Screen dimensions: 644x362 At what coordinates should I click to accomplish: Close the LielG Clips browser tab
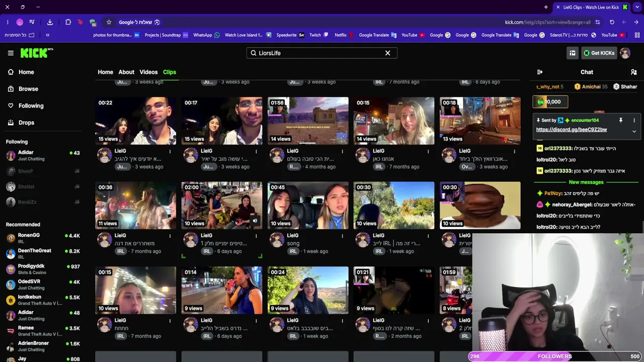[x=557, y=7]
